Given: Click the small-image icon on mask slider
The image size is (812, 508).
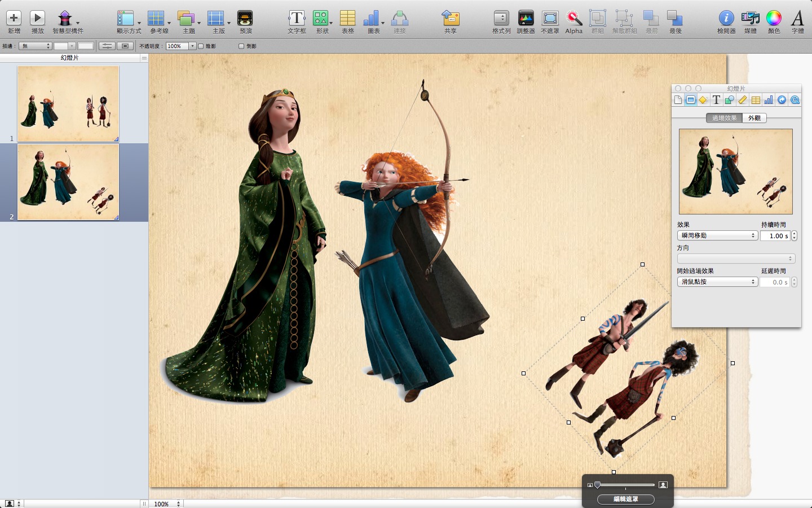Looking at the screenshot, I should 590,485.
